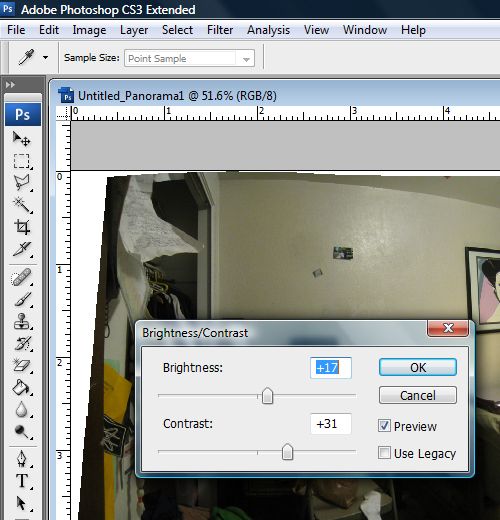Image resolution: width=500 pixels, height=520 pixels.
Task: Click the Brightness/Contrast dialog title
Action: (195, 333)
